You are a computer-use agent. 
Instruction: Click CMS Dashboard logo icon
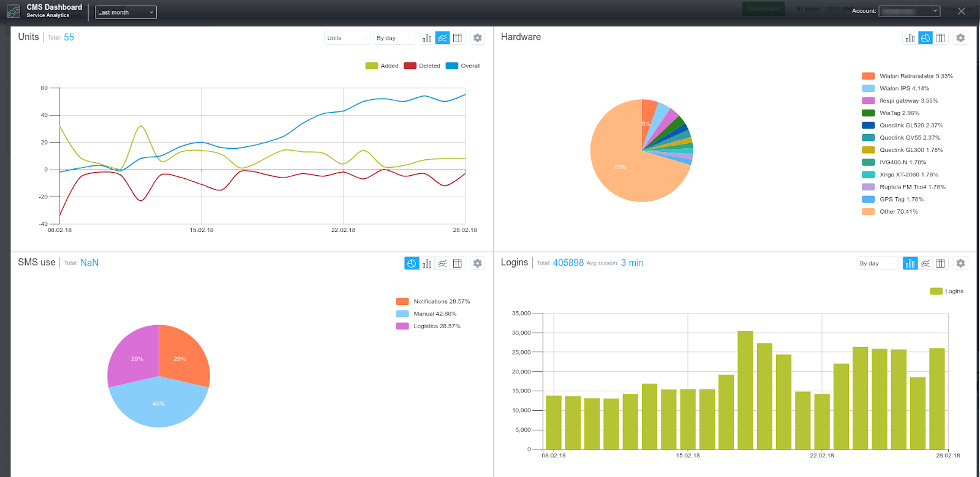[13, 12]
